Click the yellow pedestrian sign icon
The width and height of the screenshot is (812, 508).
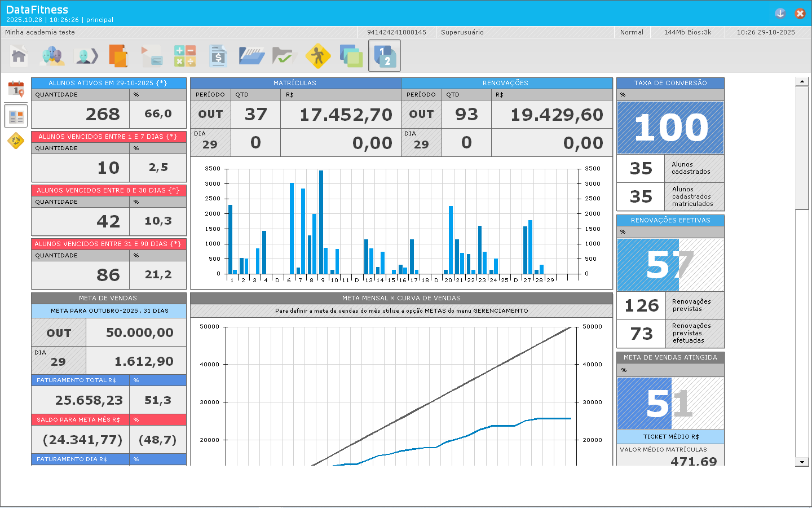[318, 56]
